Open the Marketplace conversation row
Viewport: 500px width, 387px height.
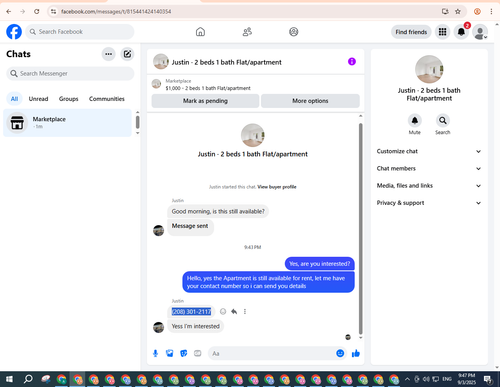pyautogui.click(x=67, y=123)
